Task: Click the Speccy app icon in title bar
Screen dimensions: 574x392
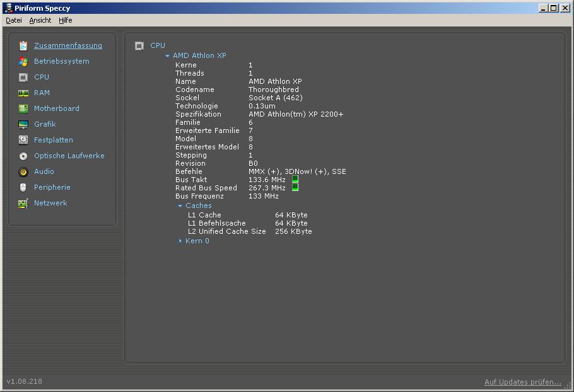Action: tap(8, 8)
